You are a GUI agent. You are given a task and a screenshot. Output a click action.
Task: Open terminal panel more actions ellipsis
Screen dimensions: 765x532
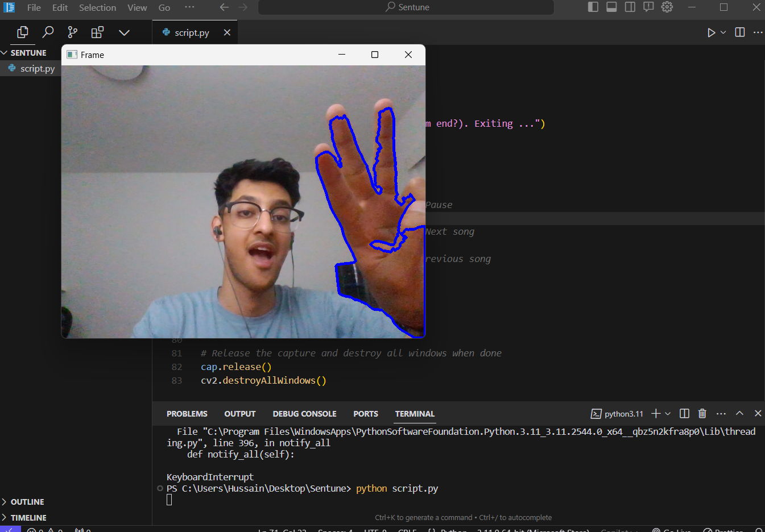[x=721, y=413]
